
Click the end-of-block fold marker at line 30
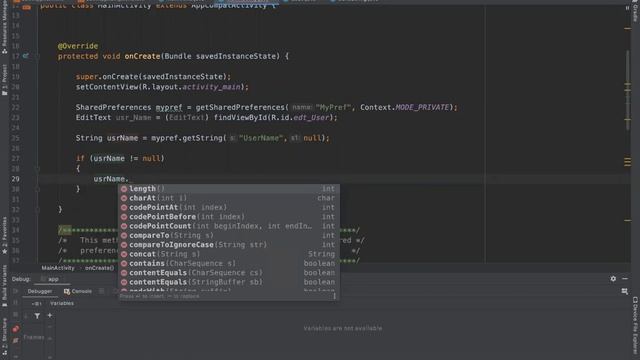tap(37, 189)
